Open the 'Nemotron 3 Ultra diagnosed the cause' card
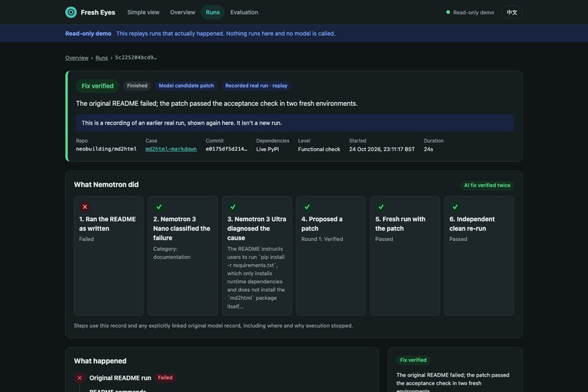Viewport: 588px width, 392px height. [x=257, y=255]
